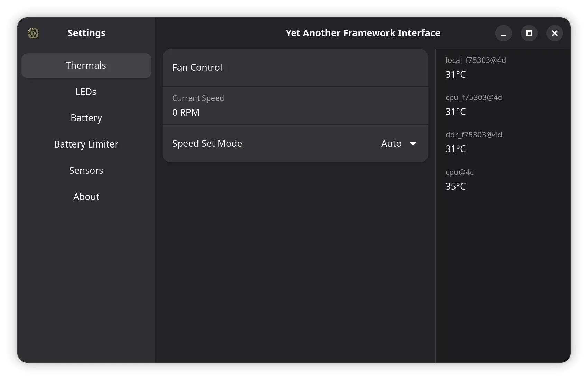Screen dimensions: 588x380
Task: Open the Speed Set Mode dropdown
Action: click(398, 143)
